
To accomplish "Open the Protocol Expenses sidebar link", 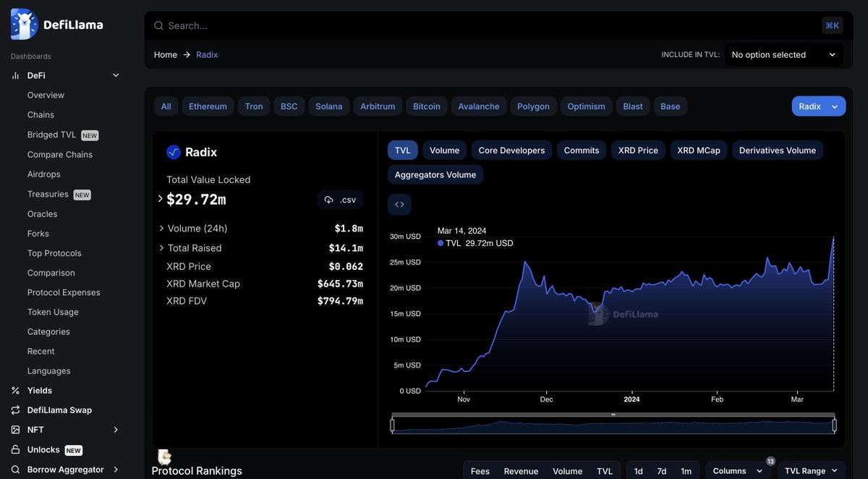I will coord(64,292).
